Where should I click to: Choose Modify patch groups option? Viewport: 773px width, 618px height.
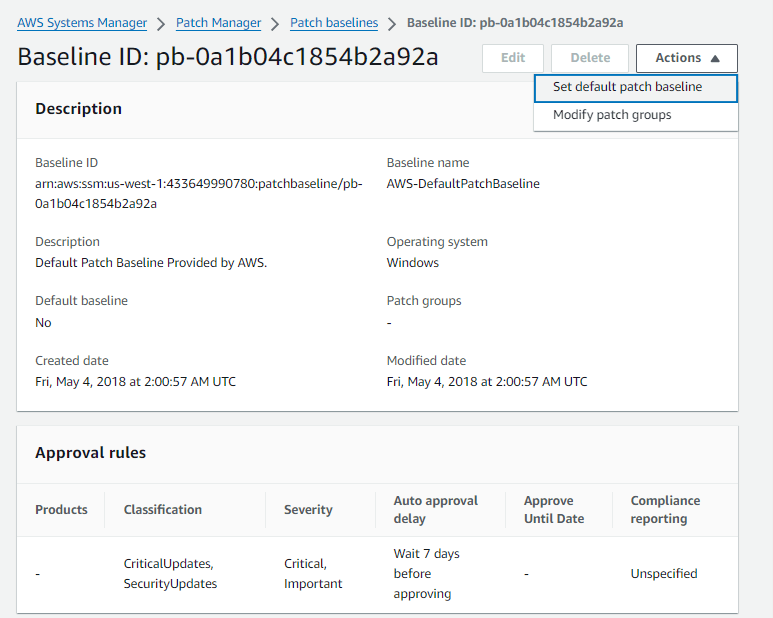(636, 115)
